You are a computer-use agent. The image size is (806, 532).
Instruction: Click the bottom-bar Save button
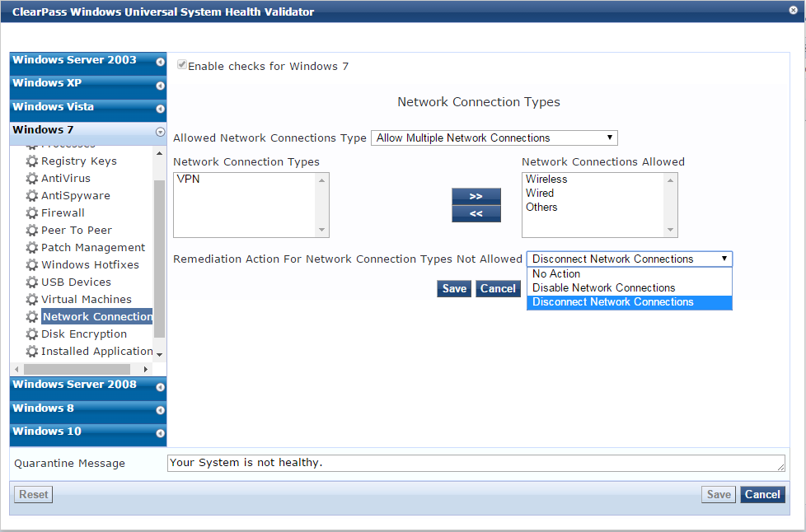tap(719, 494)
